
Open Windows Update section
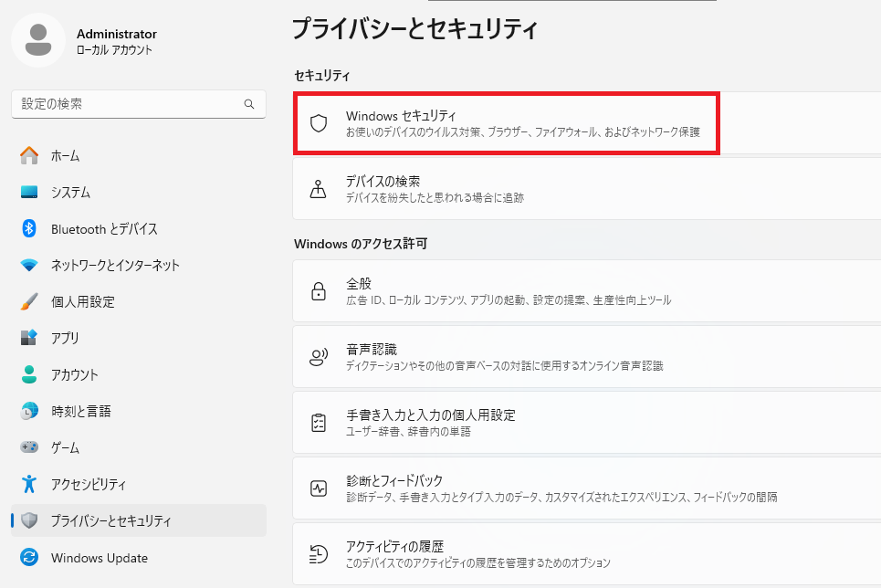click(99, 558)
